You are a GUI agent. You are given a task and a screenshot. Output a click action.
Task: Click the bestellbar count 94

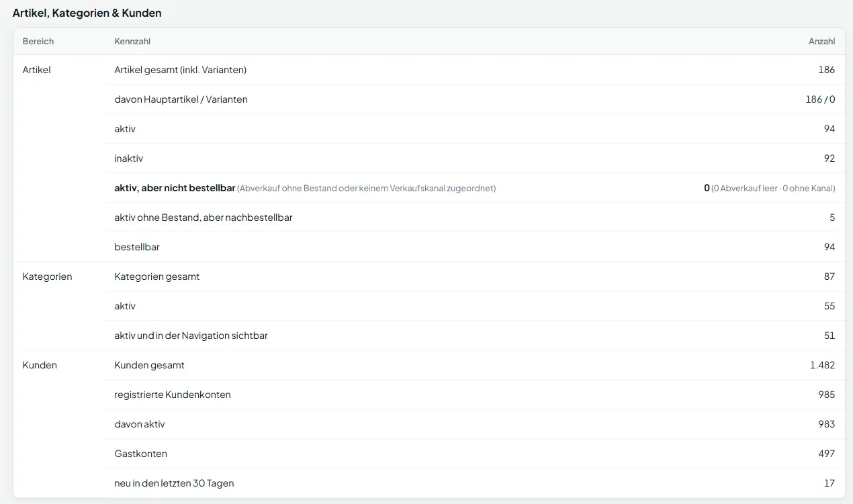point(829,247)
